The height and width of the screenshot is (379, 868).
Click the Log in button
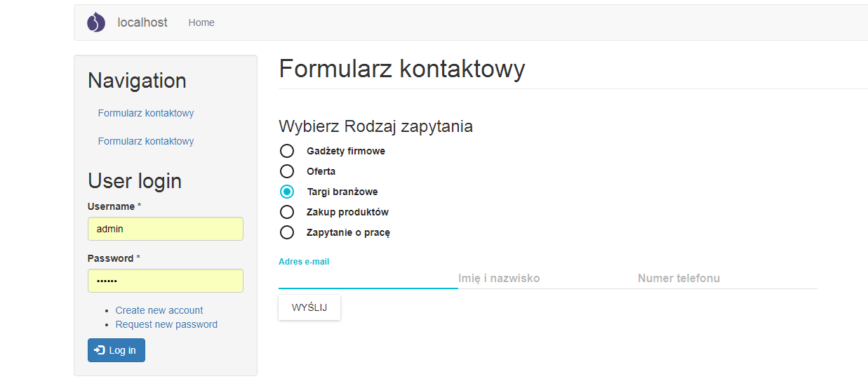pos(116,350)
